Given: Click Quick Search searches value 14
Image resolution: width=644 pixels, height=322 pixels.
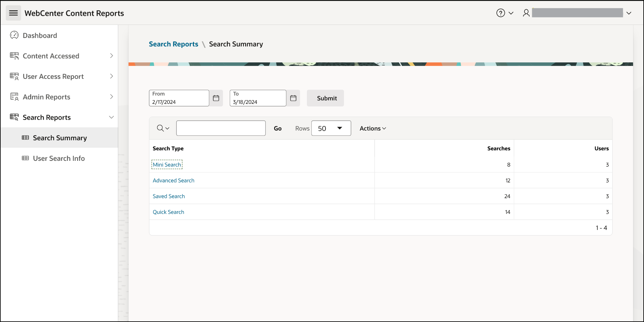Looking at the screenshot, I should pos(508,212).
